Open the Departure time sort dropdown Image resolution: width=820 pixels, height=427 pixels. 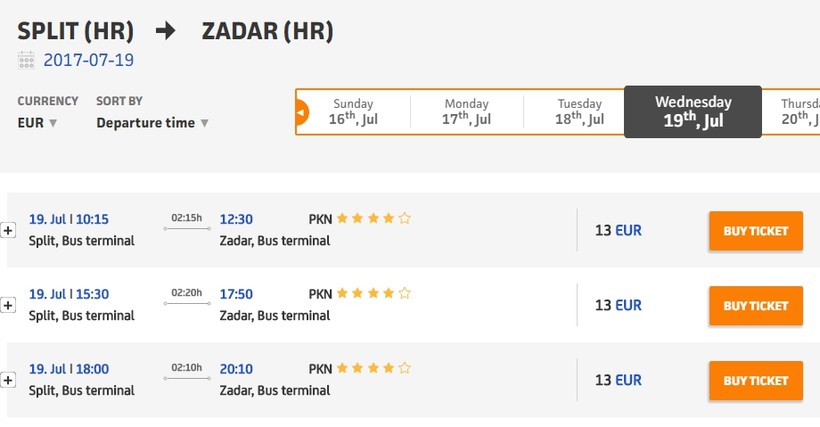[152, 123]
